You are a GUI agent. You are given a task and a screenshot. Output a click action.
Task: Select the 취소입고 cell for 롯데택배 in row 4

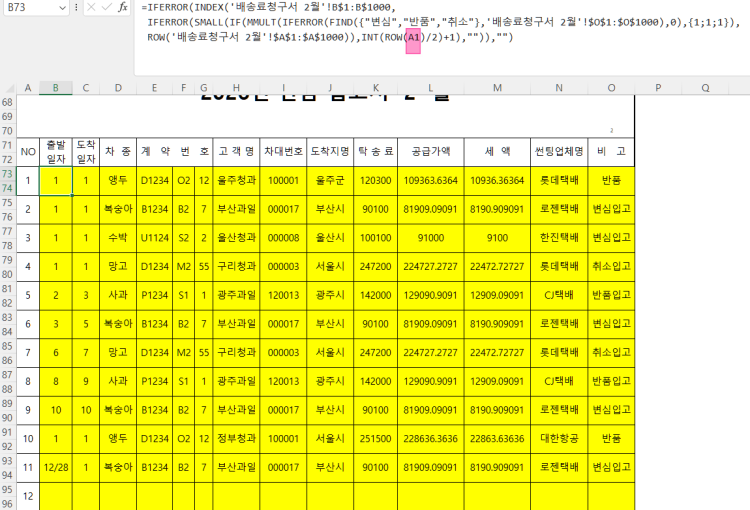click(611, 267)
